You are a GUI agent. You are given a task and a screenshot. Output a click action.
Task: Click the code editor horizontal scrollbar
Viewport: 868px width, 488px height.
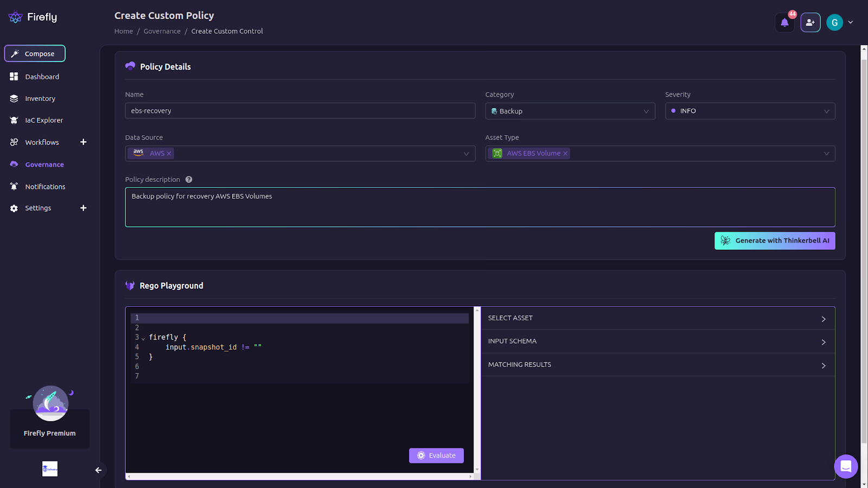point(300,477)
